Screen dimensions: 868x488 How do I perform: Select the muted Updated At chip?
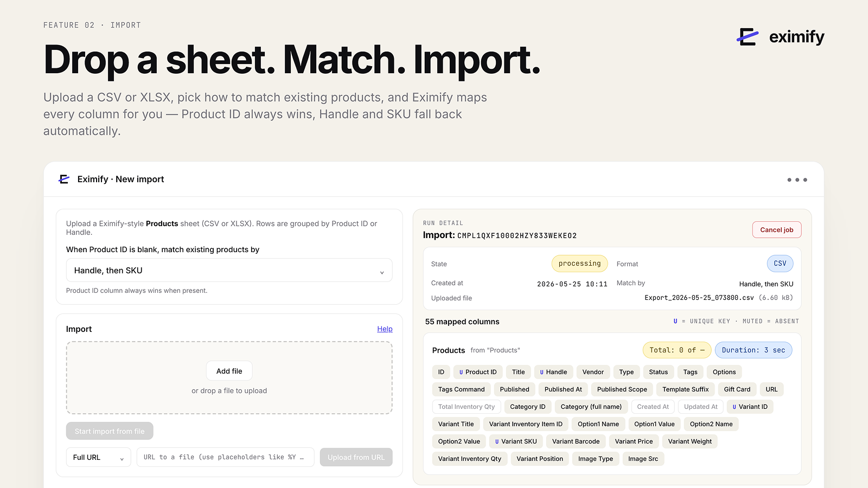pyautogui.click(x=701, y=407)
